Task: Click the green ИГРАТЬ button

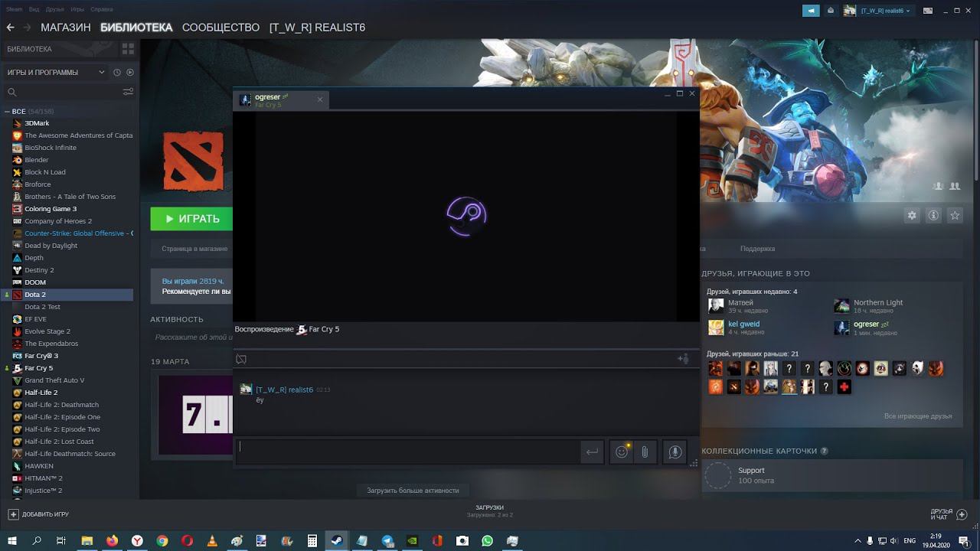Action: (191, 219)
